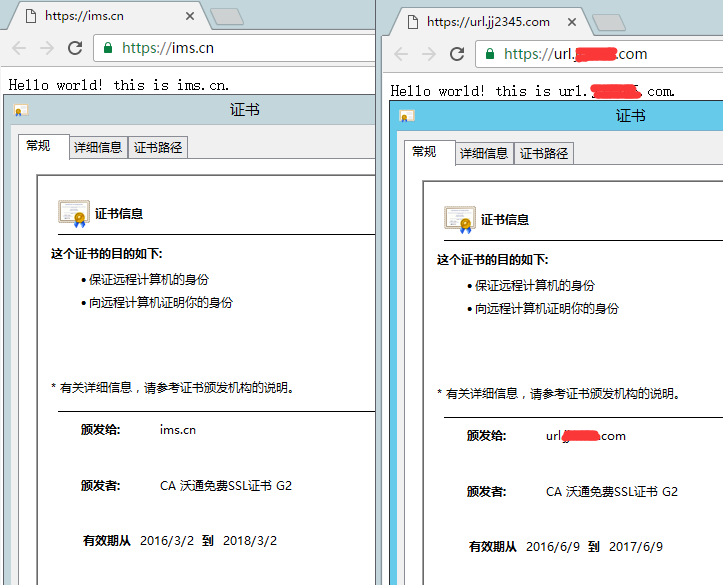Close the https://ims.cn browser tab
Viewport: 723px width, 585px height.
pyautogui.click(x=189, y=16)
